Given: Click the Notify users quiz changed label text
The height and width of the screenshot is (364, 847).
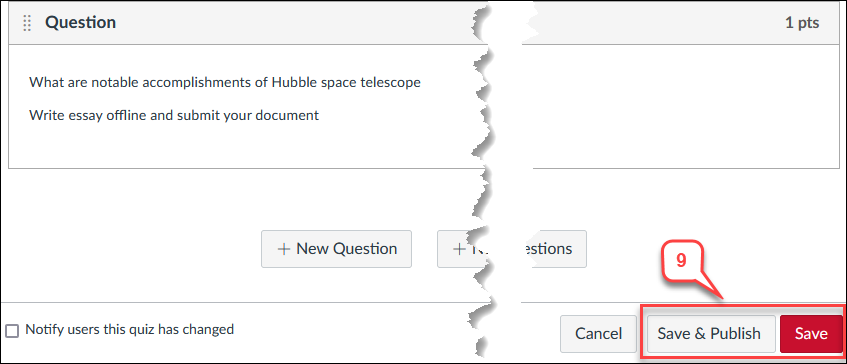Looking at the screenshot, I should pyautogui.click(x=130, y=329).
